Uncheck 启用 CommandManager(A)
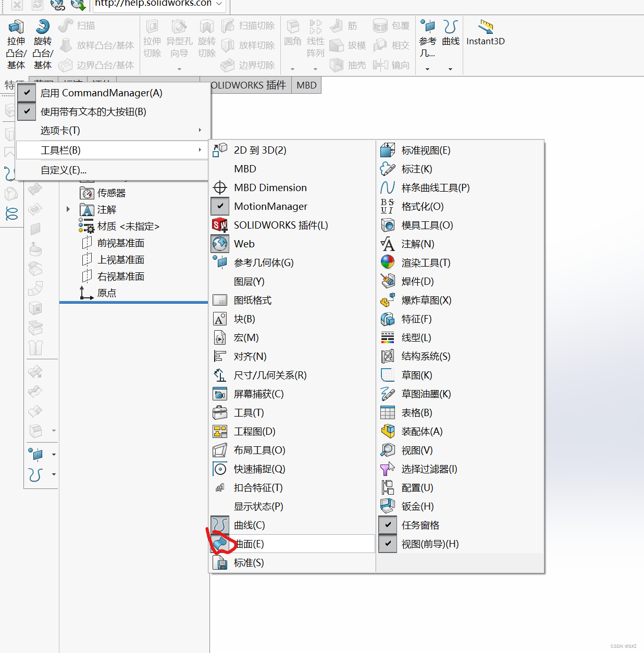644x653 pixels. (x=113, y=93)
